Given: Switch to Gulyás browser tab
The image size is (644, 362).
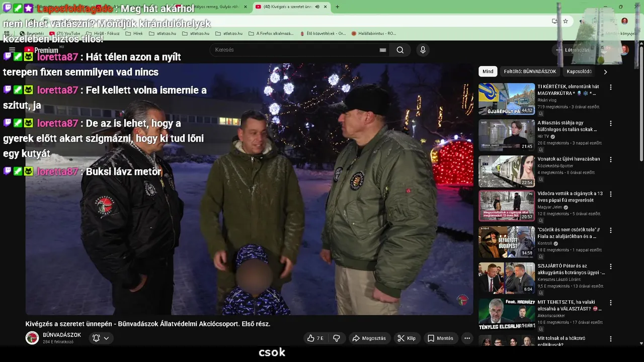Looking at the screenshot, I should click(x=211, y=7).
